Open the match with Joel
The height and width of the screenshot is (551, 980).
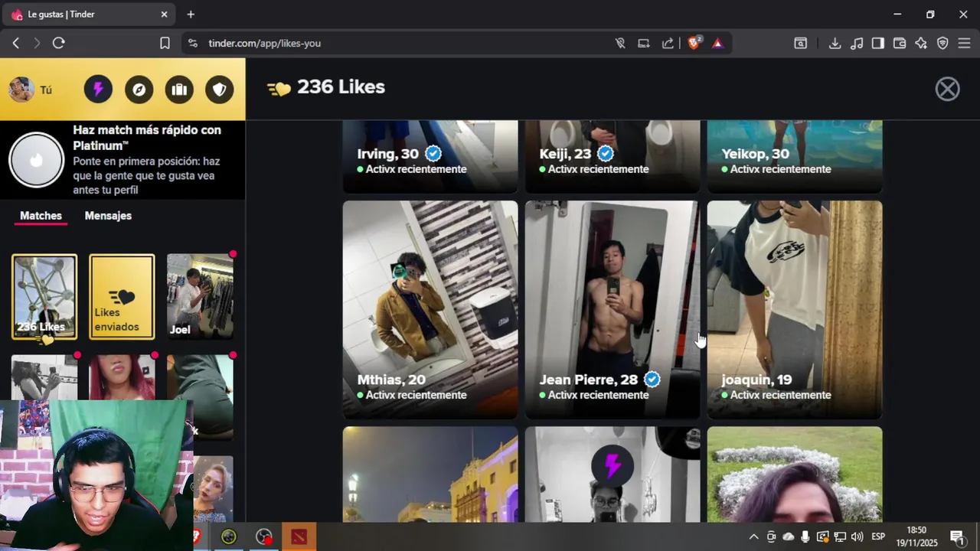200,297
